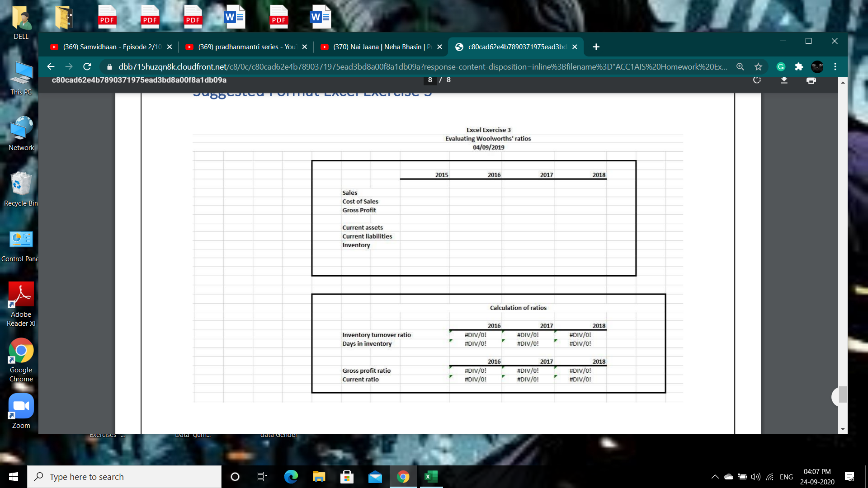Reload the current page
868x488 pixels.
pos(87,66)
